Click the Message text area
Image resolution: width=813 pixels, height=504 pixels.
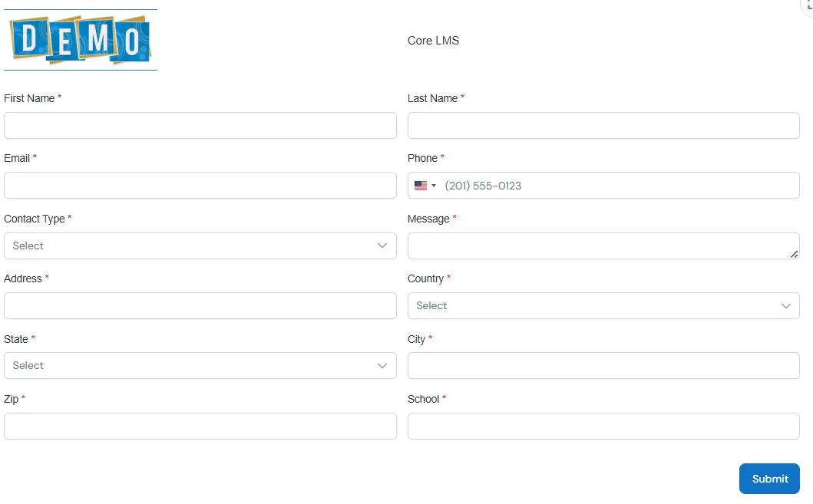click(x=603, y=245)
